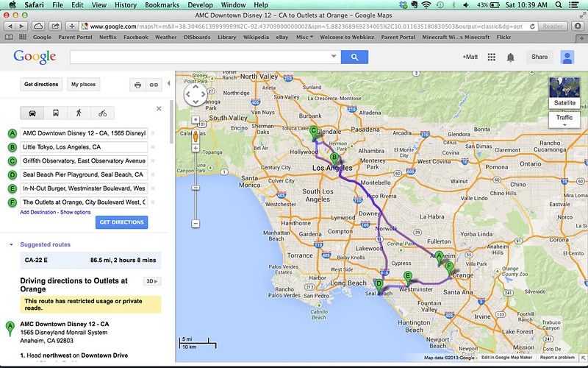This screenshot has height=368, width=588.
Task: Click the link to this map icon
Action: (154, 85)
